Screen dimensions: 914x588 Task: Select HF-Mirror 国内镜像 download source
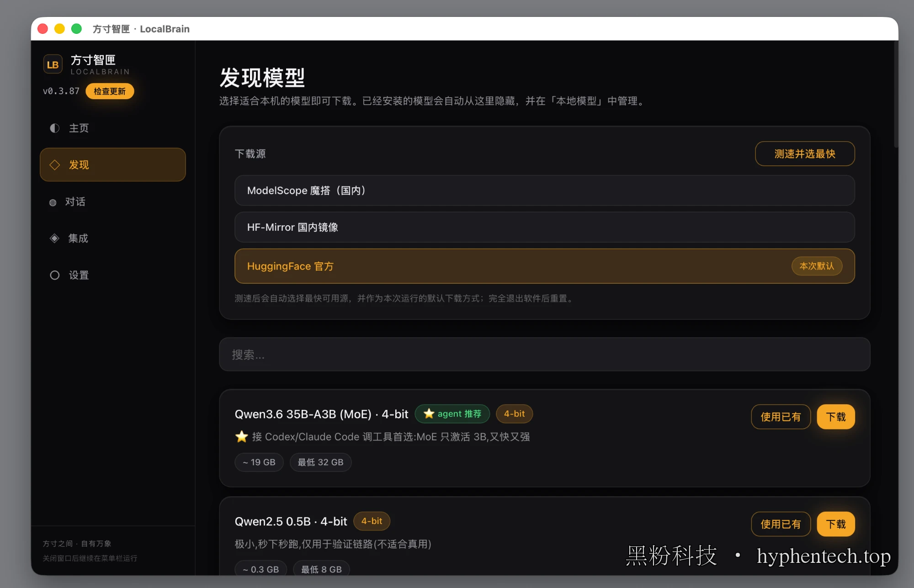tap(545, 227)
